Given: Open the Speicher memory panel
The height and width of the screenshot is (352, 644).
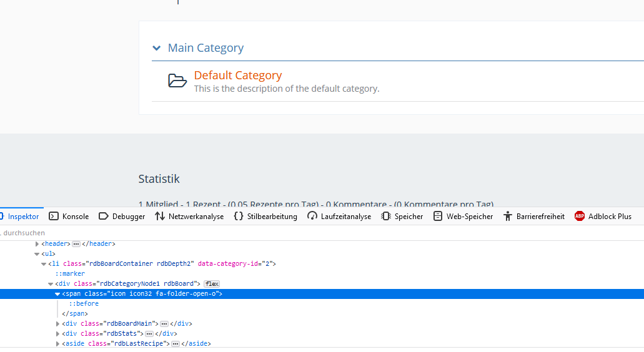Looking at the screenshot, I should click(x=402, y=217).
